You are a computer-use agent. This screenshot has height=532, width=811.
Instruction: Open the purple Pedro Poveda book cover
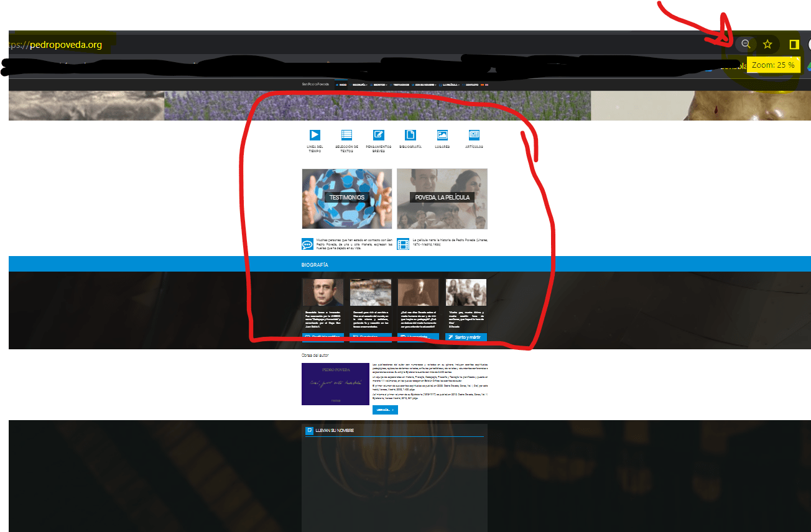335,384
